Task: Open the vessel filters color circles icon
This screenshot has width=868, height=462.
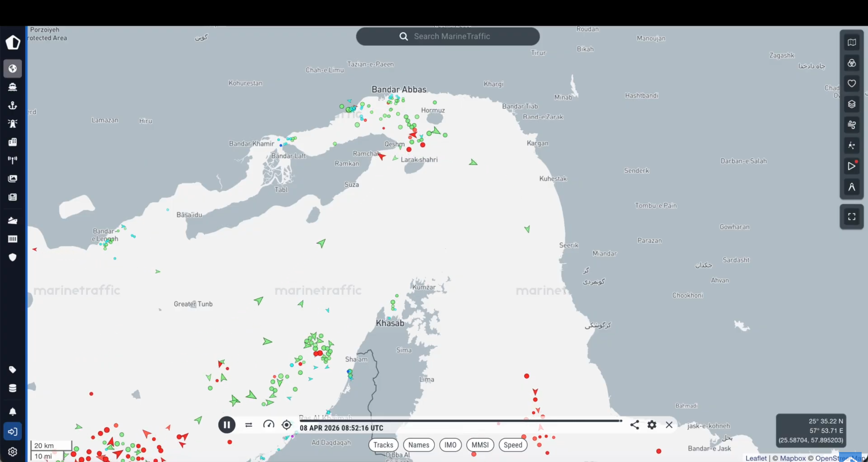Action: pyautogui.click(x=852, y=63)
